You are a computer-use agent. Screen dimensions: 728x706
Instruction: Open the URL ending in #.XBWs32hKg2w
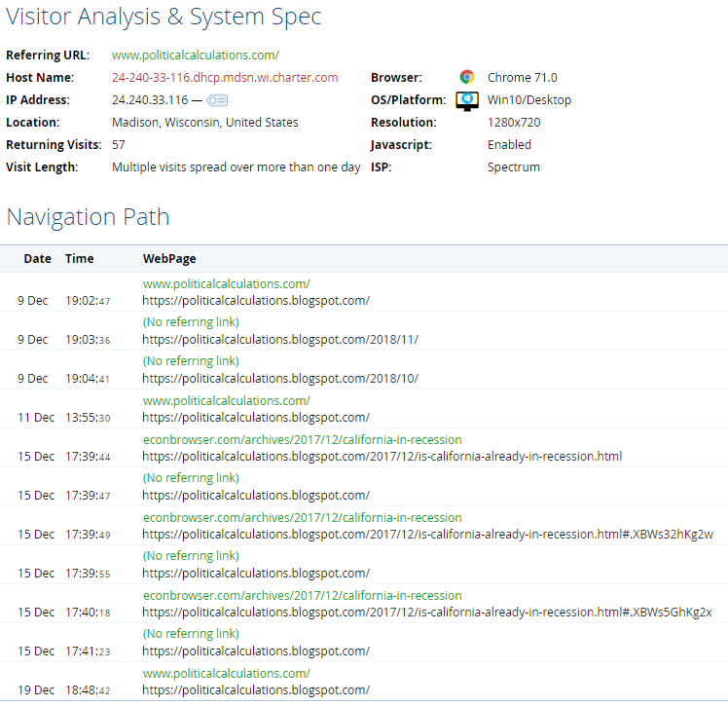[x=427, y=535]
